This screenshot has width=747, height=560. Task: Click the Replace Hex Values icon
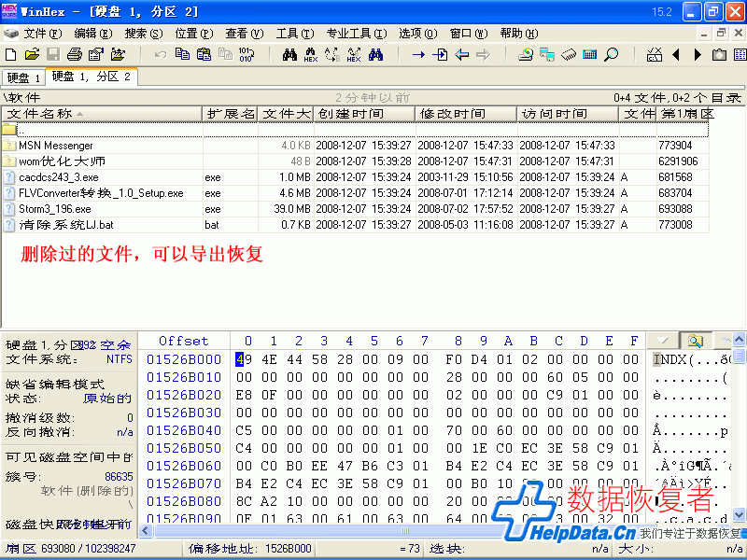[354, 55]
